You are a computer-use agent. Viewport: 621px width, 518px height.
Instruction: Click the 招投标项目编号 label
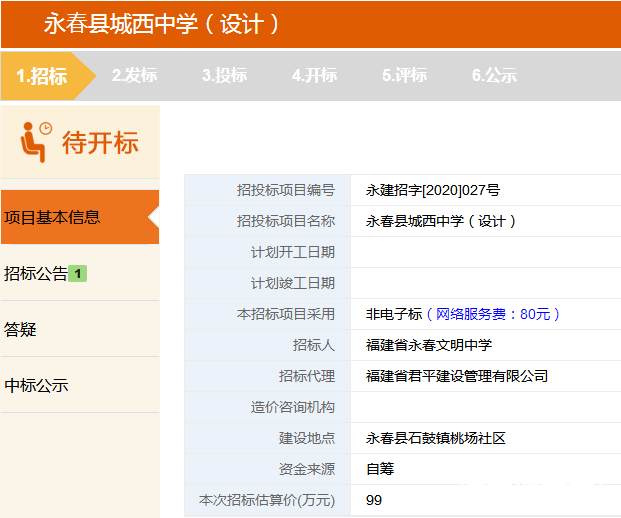pos(286,190)
